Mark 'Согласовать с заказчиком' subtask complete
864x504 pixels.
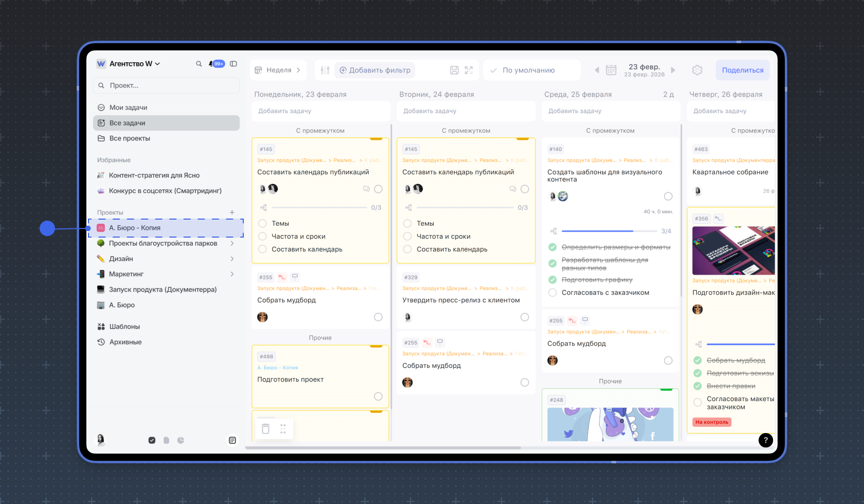[x=553, y=293]
